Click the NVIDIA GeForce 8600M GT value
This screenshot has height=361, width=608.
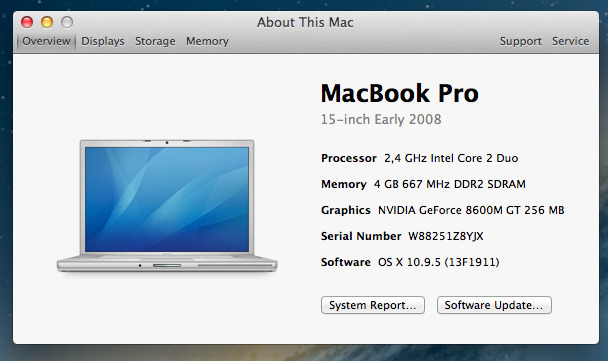[471, 210]
